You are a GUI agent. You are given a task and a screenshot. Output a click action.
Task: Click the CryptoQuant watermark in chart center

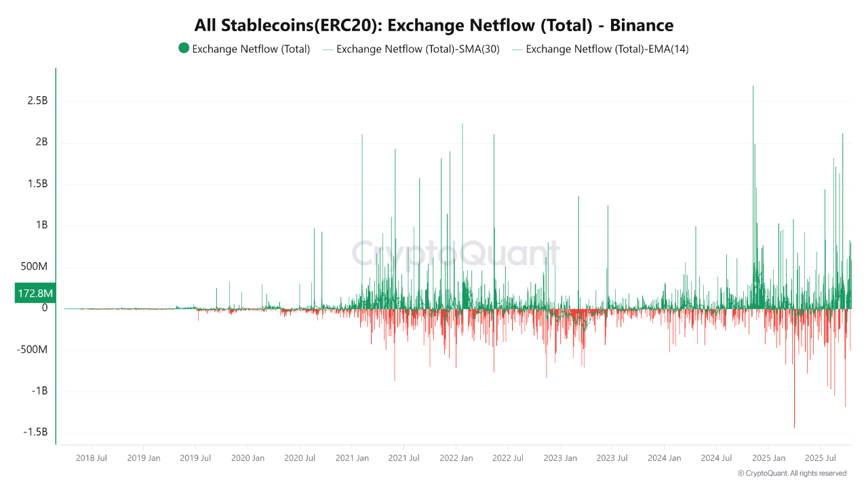click(456, 253)
